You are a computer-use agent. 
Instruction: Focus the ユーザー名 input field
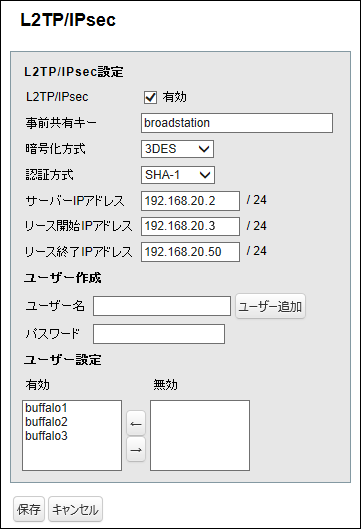tap(162, 306)
